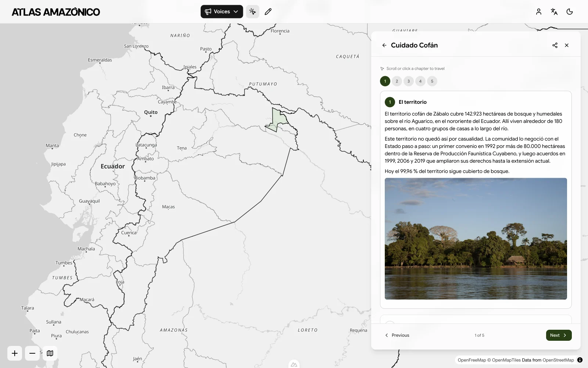The height and width of the screenshot is (368, 588).
Task: Click the Guayaquil city label
Action: pos(89,201)
